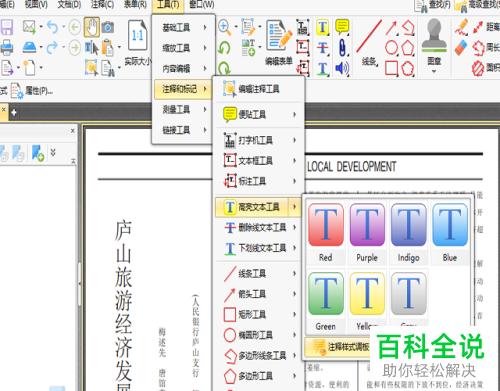Click the Undo arrow icon
Viewport: 500px width, 391px height.
(x=52, y=27)
